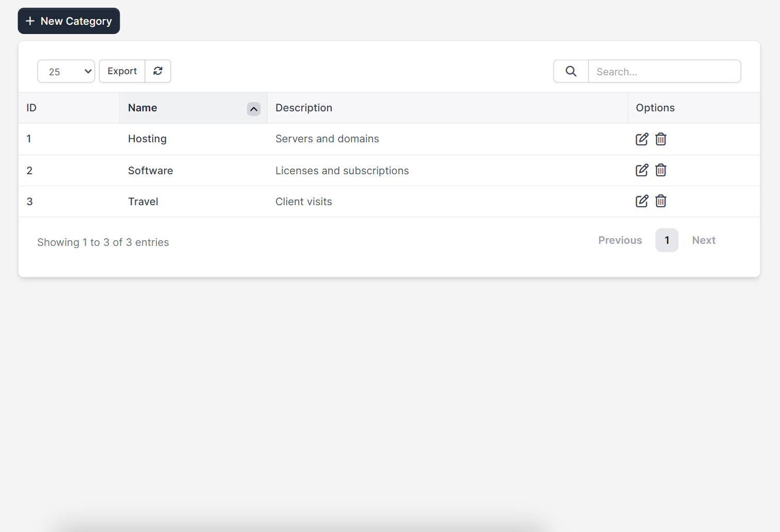Toggle Name column sort arrow
Viewport: 780px width, 532px height.
(x=254, y=109)
